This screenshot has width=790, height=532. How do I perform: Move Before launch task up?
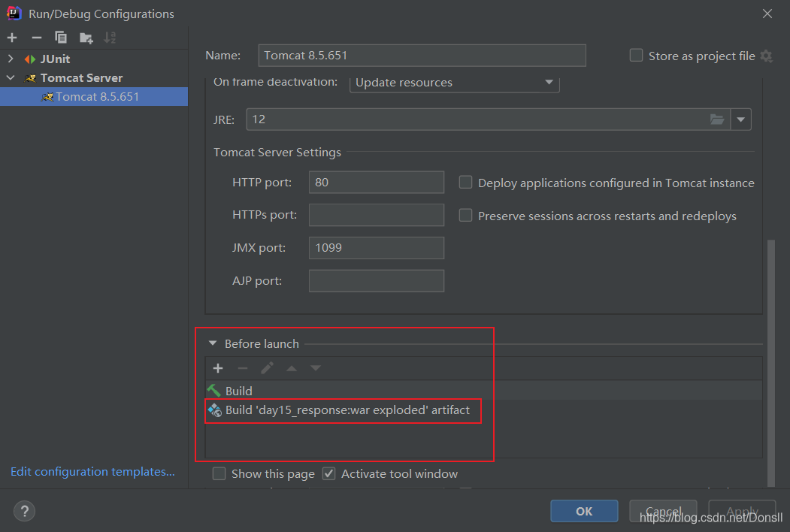[291, 368]
